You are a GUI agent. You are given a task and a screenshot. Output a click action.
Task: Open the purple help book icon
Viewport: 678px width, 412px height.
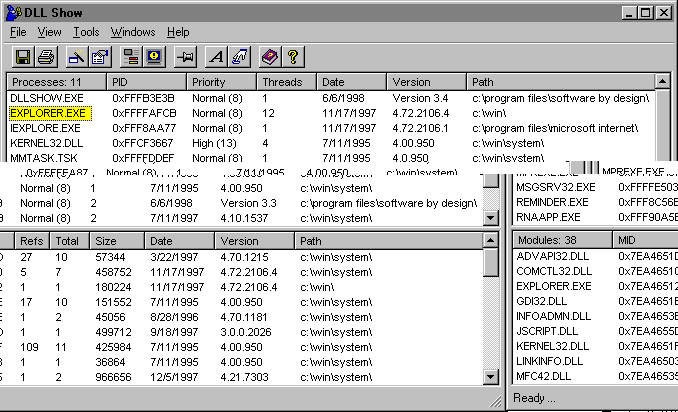[270, 57]
